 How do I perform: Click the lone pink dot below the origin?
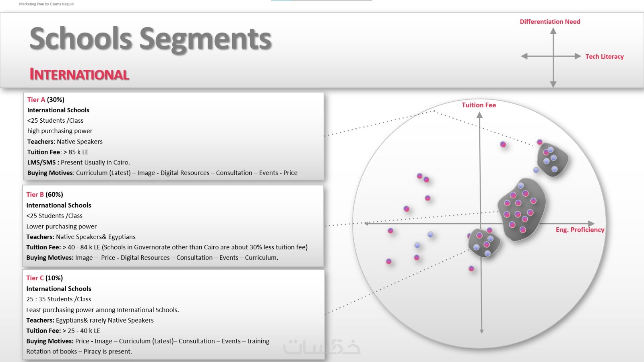[471, 268]
